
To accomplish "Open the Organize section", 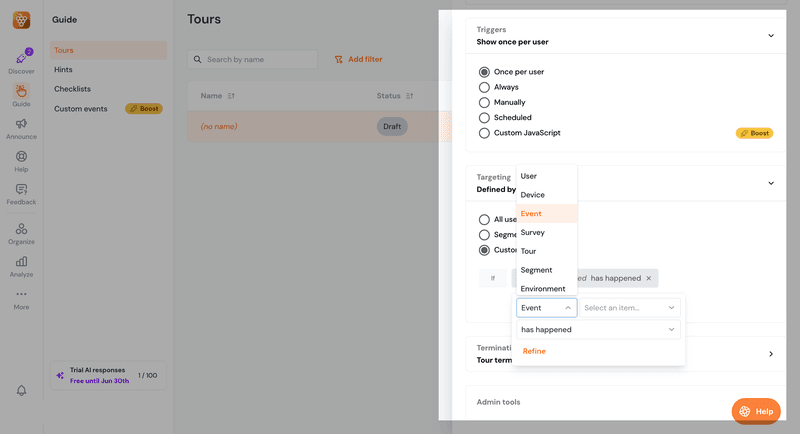I will [x=21, y=231].
